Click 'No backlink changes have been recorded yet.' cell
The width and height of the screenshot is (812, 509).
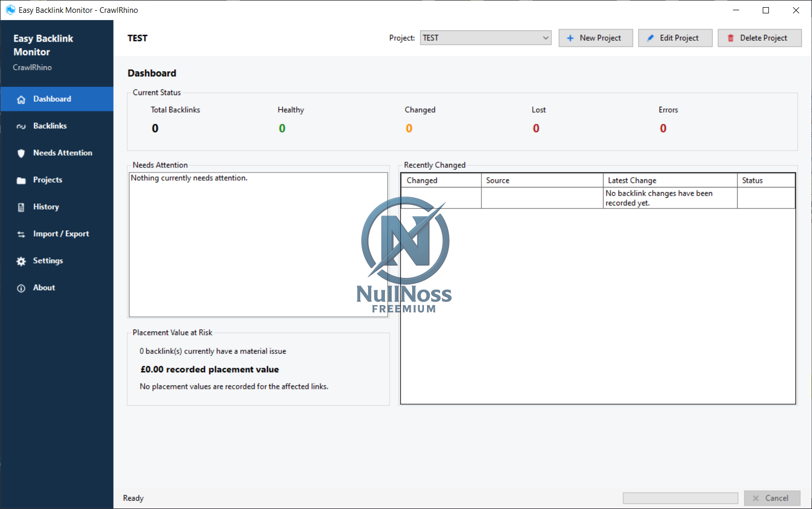pyautogui.click(x=670, y=198)
